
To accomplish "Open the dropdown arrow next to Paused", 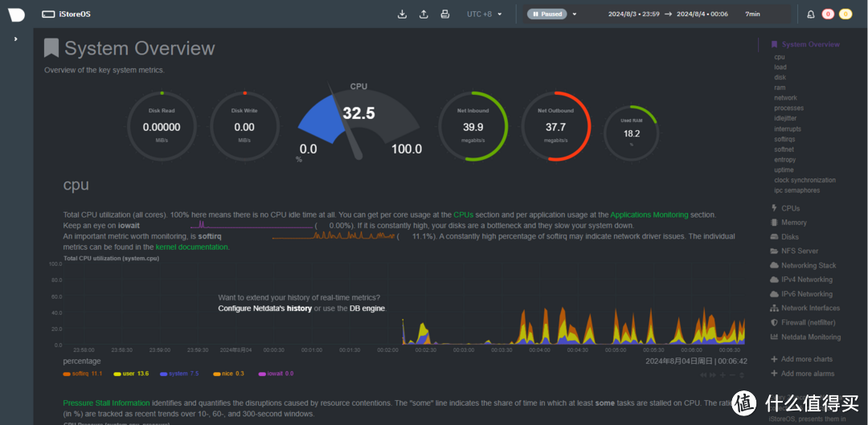I will click(575, 14).
